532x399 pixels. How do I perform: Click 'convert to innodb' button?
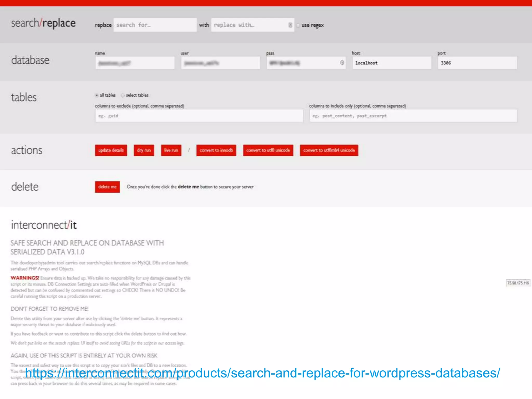click(x=216, y=150)
